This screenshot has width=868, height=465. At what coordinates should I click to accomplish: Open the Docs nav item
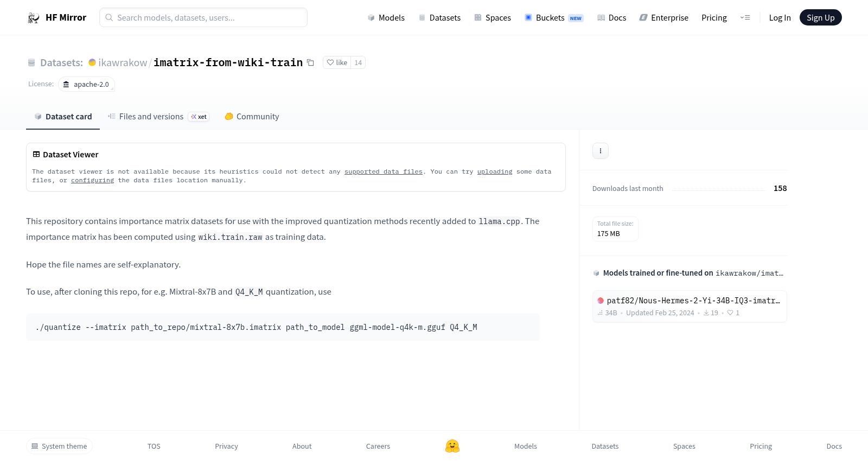point(611,18)
